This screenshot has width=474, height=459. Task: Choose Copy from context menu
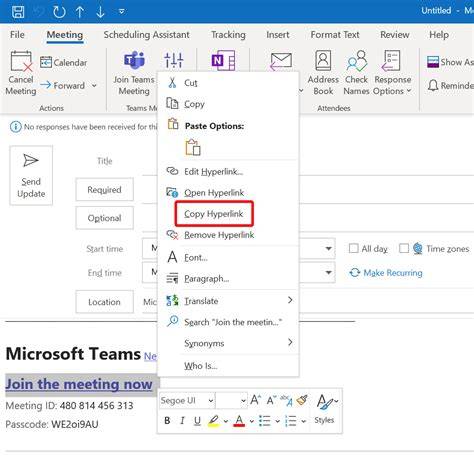pyautogui.click(x=228, y=104)
